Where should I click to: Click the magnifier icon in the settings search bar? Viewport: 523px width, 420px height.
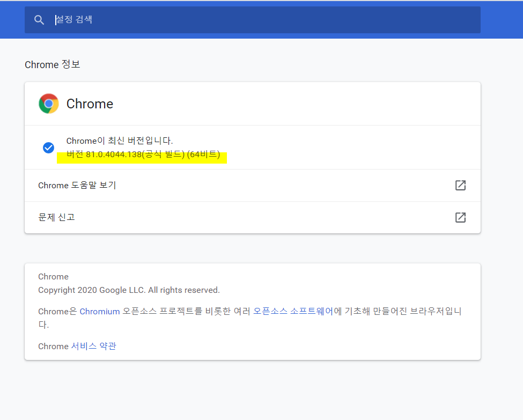(39, 20)
